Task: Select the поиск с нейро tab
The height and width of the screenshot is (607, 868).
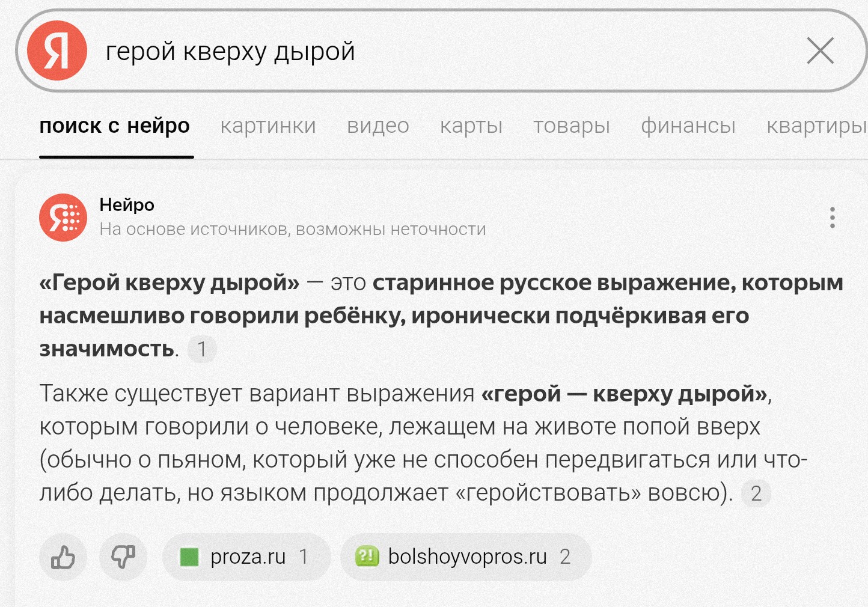Action: click(x=115, y=126)
